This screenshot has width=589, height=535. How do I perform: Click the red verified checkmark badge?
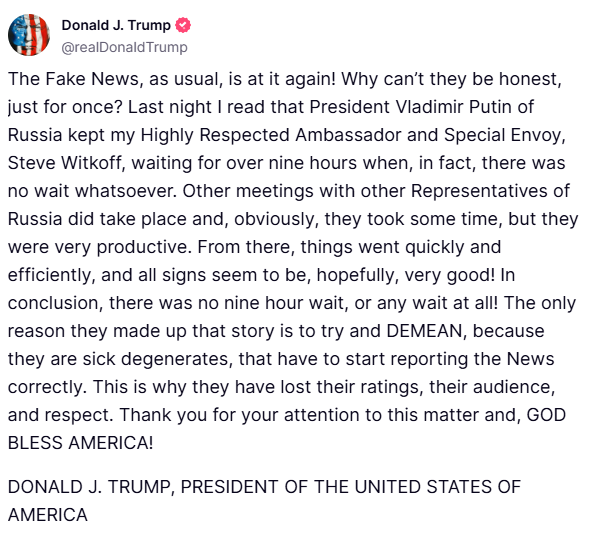[183, 25]
